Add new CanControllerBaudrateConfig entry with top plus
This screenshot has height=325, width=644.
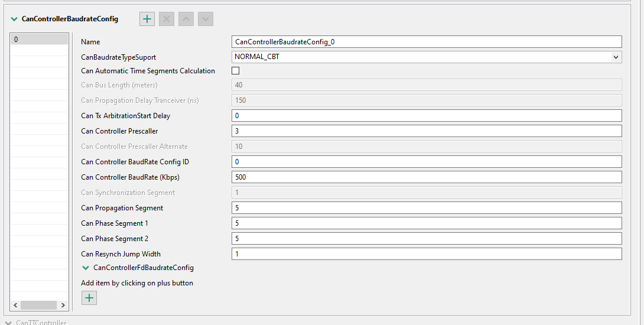tap(147, 19)
